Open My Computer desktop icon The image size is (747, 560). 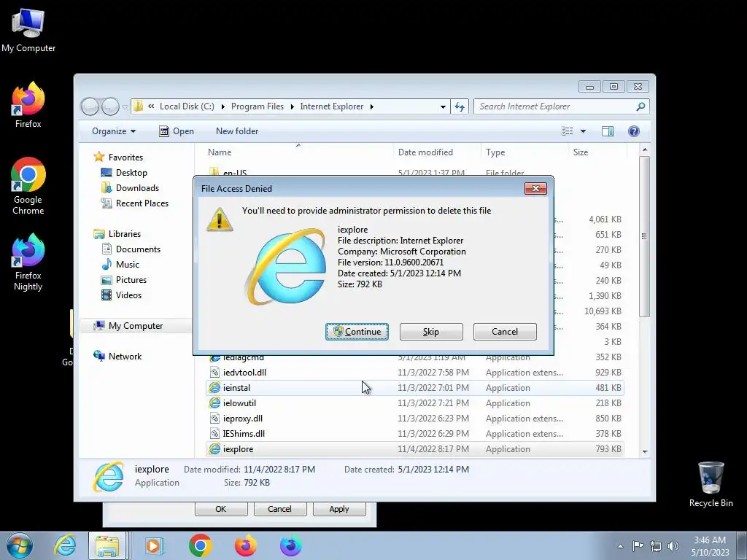point(28,29)
